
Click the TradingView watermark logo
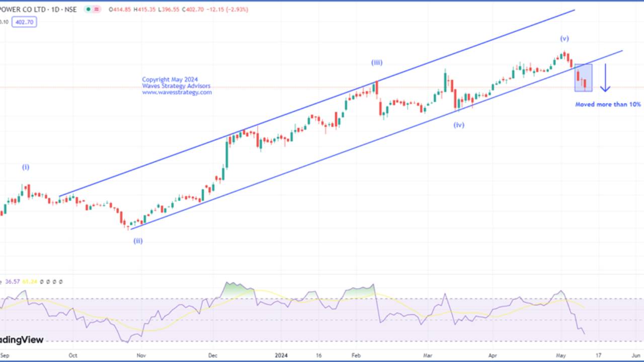pyautogui.click(x=21, y=339)
